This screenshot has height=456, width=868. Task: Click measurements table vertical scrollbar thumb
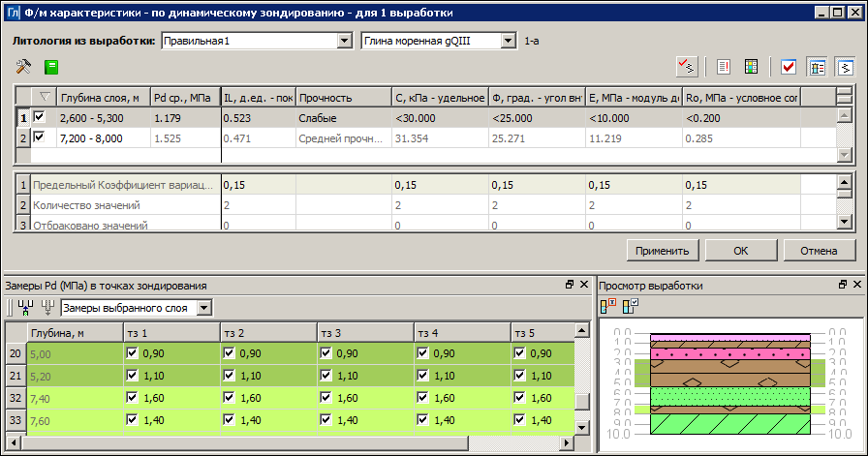point(581,401)
